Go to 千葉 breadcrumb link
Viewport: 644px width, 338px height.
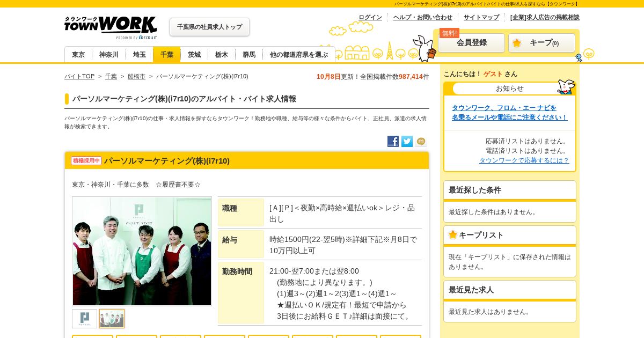(x=111, y=76)
